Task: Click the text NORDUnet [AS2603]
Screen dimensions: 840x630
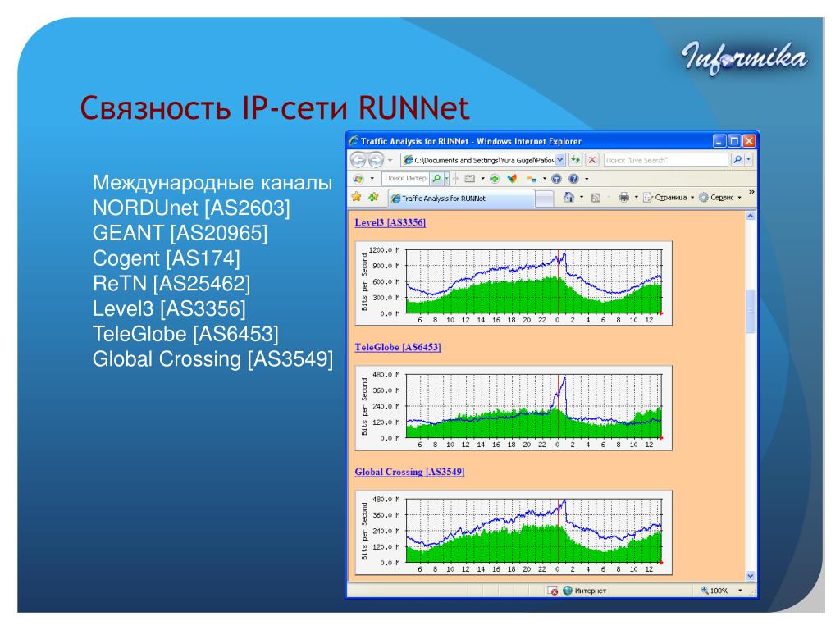Action: point(191,208)
